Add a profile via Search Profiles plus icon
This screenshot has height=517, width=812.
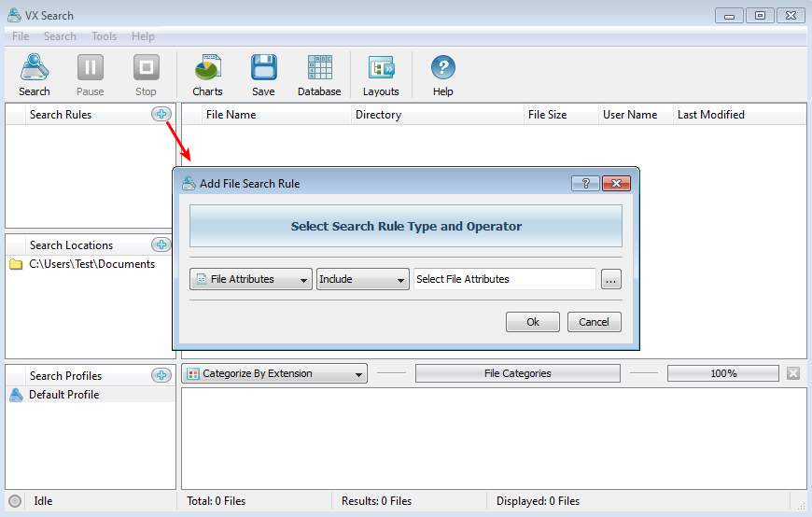point(161,375)
